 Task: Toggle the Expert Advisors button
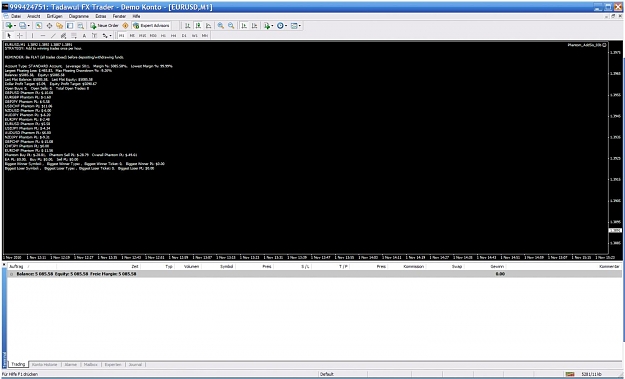(x=151, y=26)
